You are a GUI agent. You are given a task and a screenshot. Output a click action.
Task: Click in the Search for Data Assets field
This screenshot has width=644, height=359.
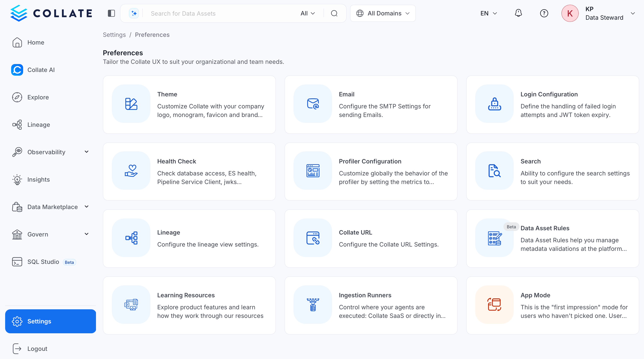click(x=223, y=13)
